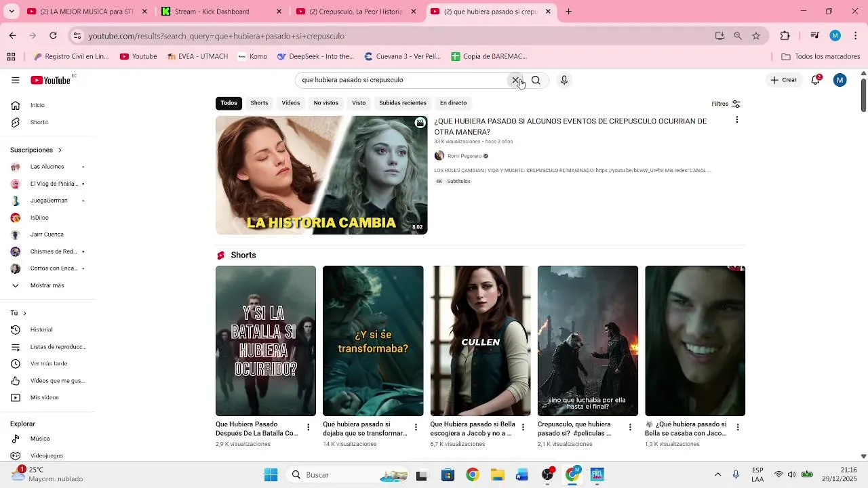The height and width of the screenshot is (488, 868).
Task: Open Videojuegos under Explorar
Action: coord(47,455)
